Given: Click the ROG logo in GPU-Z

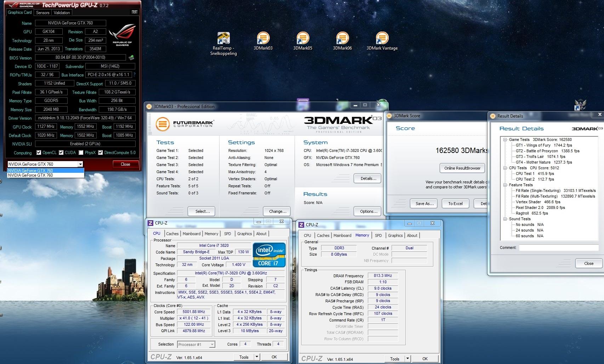Looking at the screenshot, I should pos(122,35).
